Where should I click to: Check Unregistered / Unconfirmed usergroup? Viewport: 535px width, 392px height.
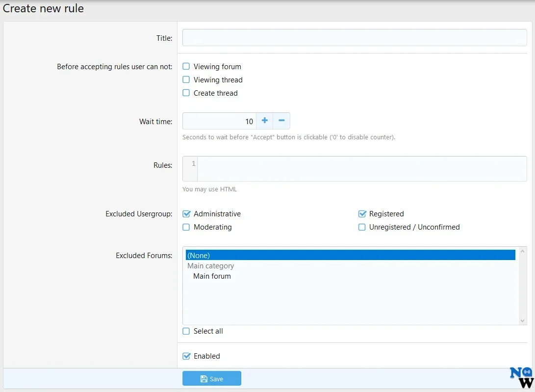(x=362, y=227)
